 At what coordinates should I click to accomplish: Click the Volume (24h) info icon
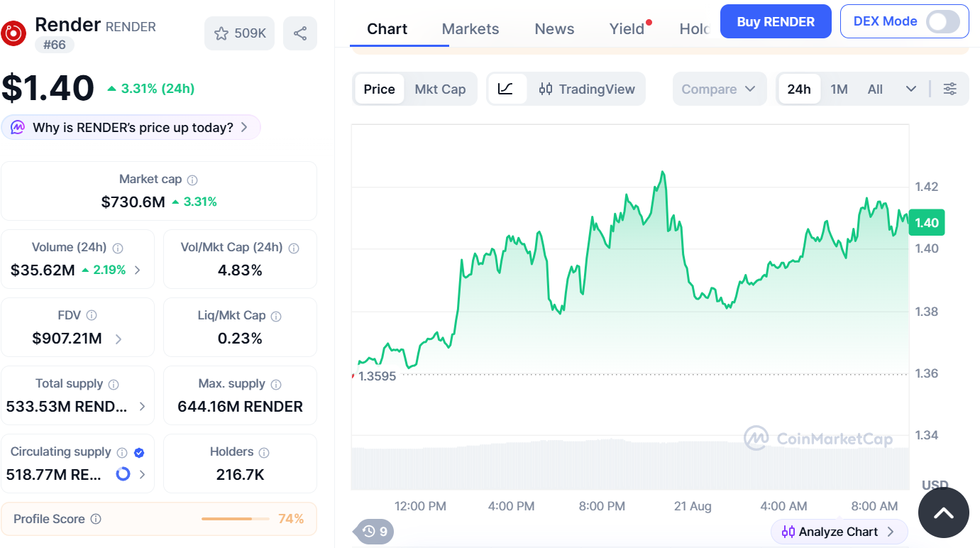[x=118, y=248]
